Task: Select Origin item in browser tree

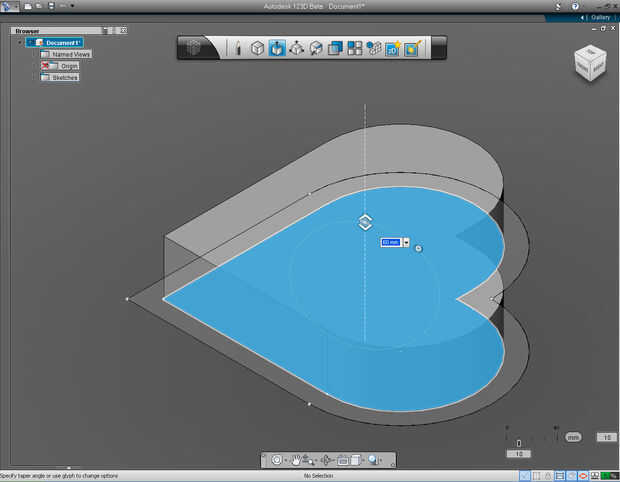Action: tap(68, 66)
